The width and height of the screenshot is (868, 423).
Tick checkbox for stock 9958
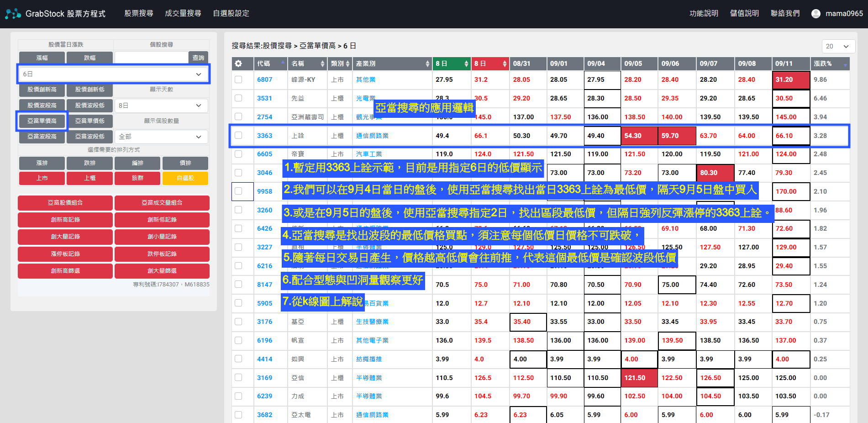[x=238, y=191]
